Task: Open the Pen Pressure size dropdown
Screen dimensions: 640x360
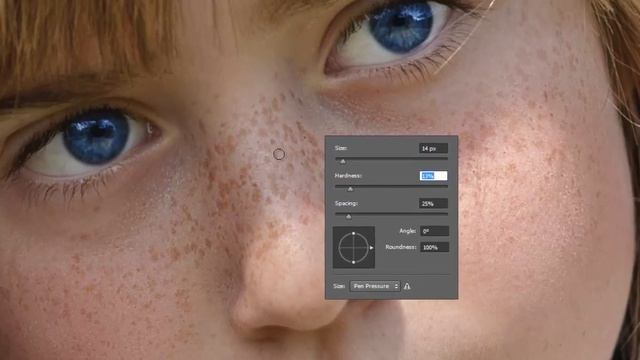Action: coord(375,286)
